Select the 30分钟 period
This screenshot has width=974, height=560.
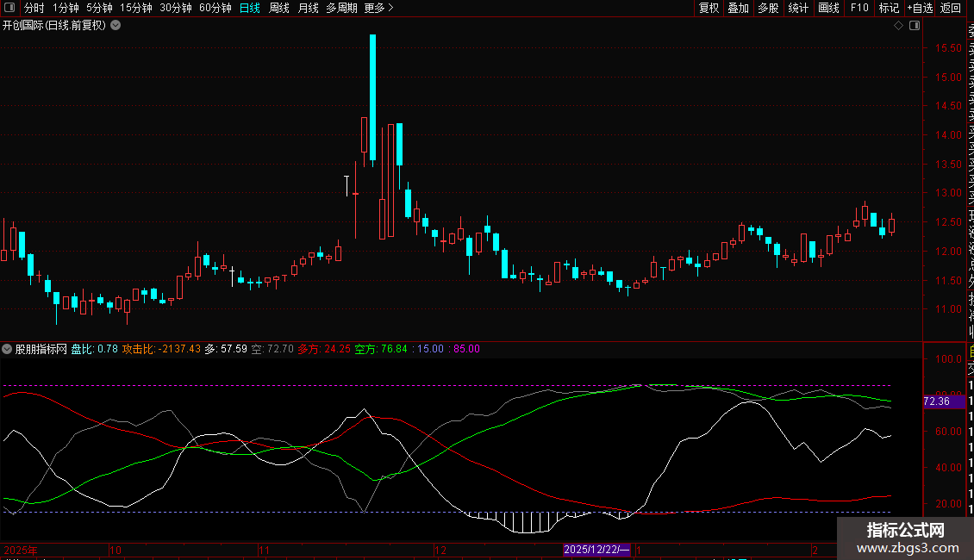click(x=176, y=8)
